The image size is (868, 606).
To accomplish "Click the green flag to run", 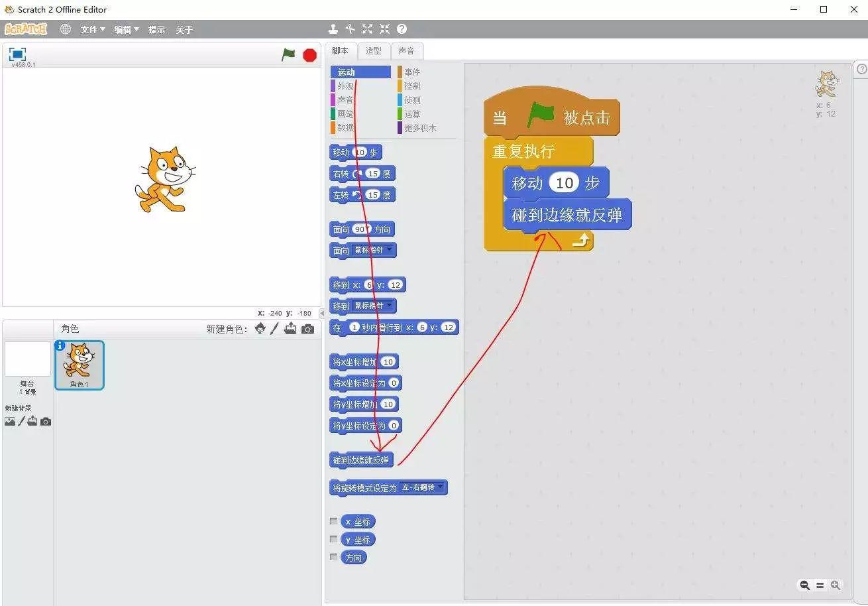I will tap(288, 55).
